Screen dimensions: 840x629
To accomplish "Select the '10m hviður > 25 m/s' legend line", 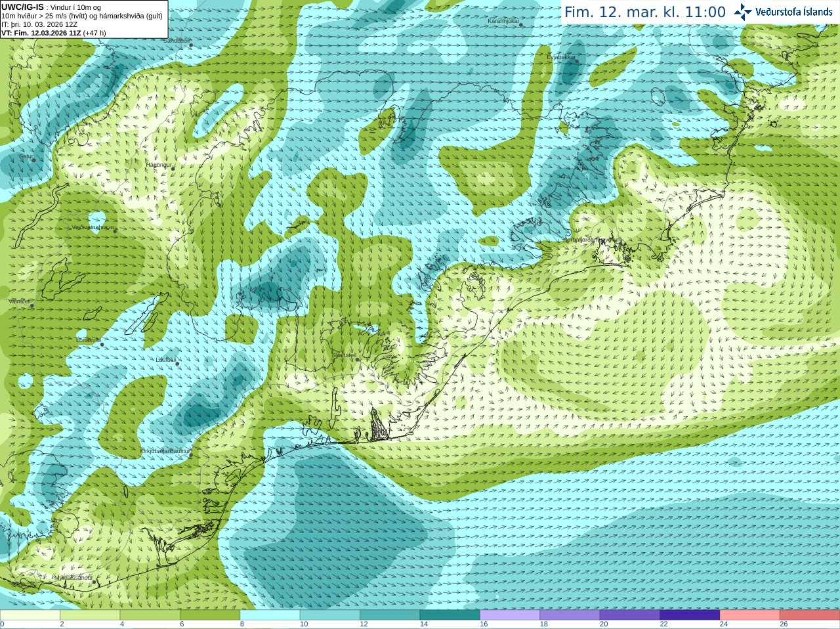I will click(82, 16).
